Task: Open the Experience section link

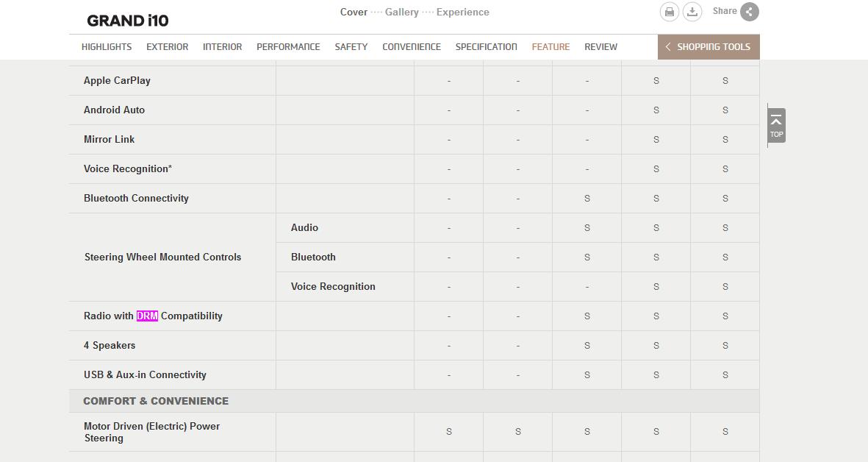Action: point(463,13)
